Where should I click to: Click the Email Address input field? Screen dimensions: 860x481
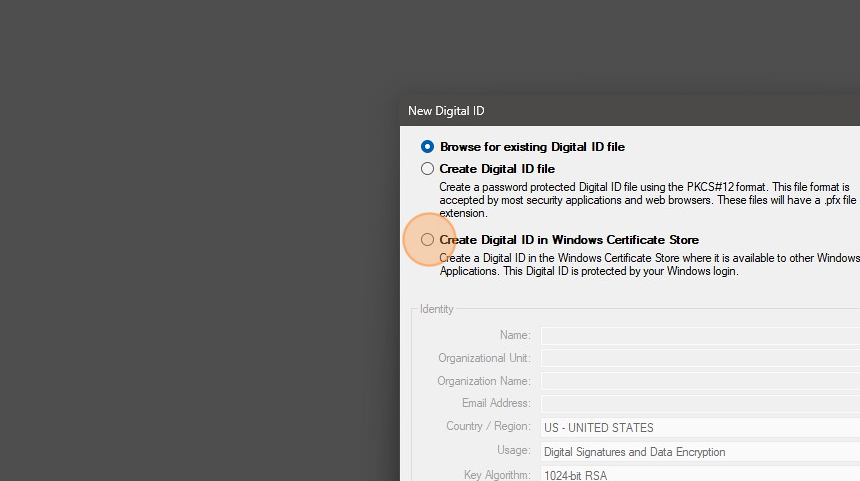point(700,404)
